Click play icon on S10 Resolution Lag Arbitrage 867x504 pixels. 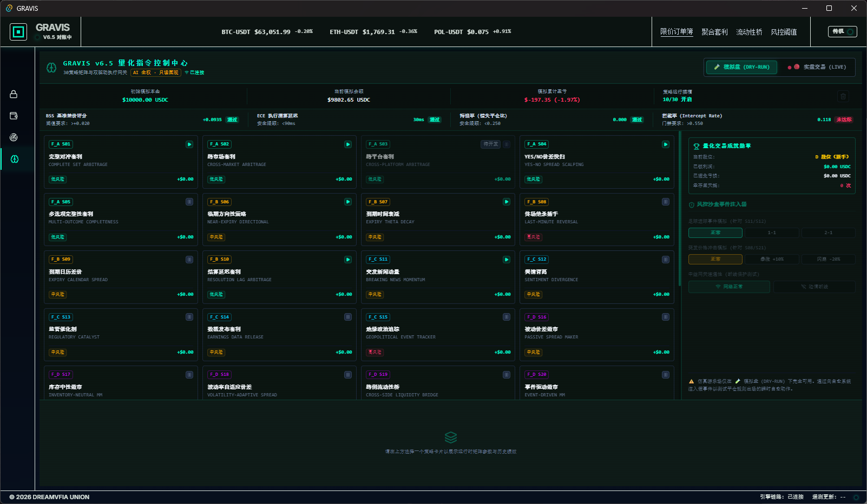click(x=348, y=260)
